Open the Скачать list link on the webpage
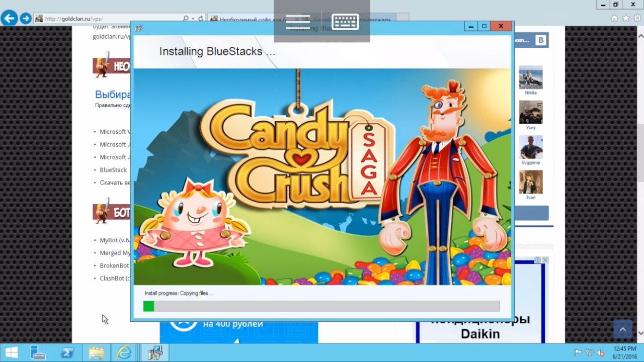Viewport: 644px width, 362px height. [115, 183]
